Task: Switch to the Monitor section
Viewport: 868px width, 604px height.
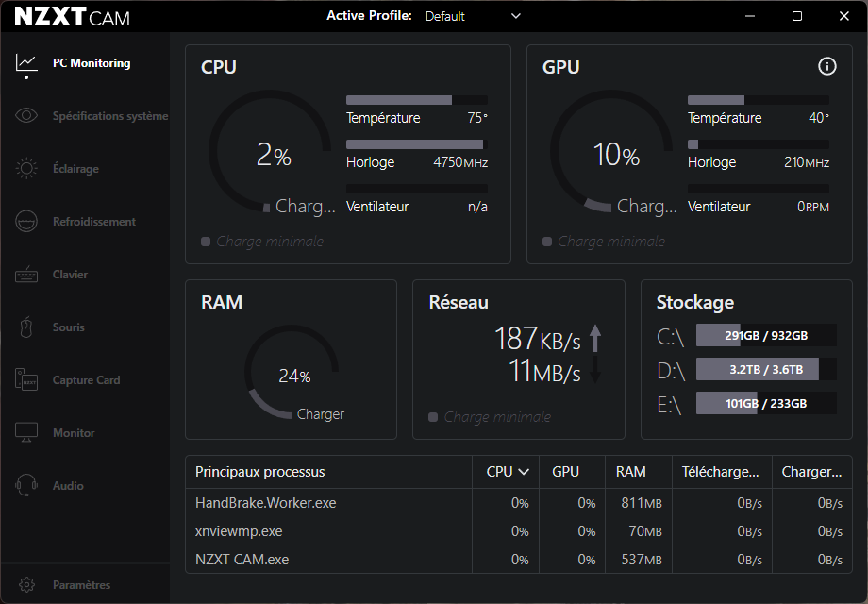Action: point(74,433)
